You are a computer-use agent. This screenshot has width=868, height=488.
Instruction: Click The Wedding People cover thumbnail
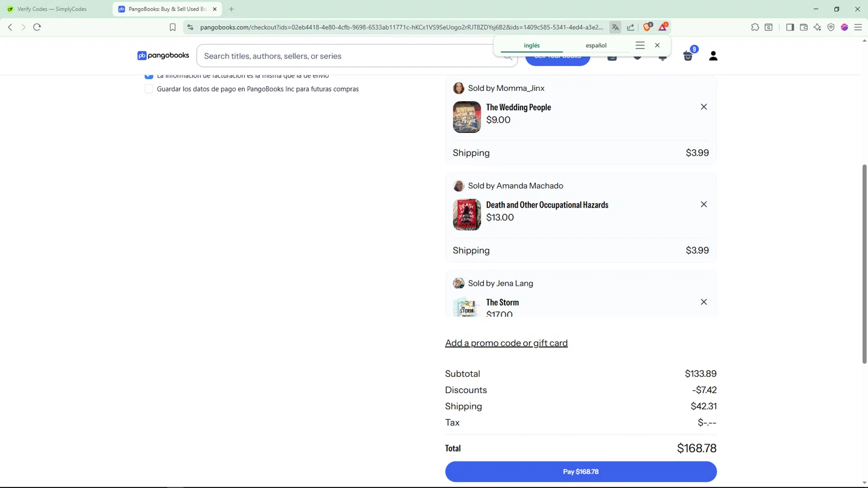click(x=467, y=117)
